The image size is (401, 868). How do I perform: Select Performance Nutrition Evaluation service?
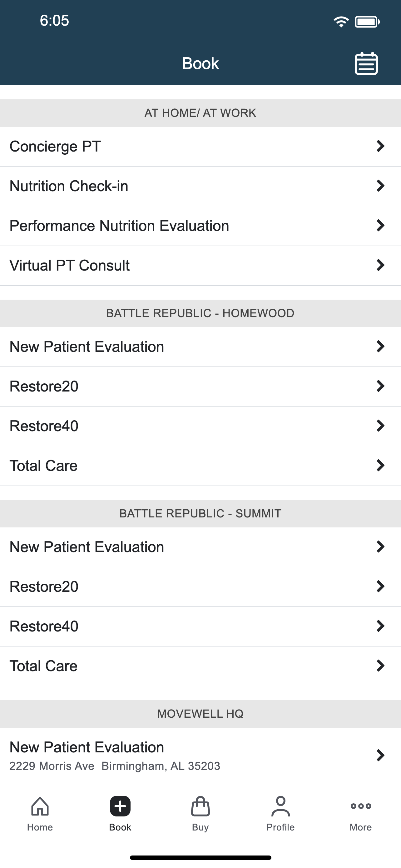click(x=200, y=226)
